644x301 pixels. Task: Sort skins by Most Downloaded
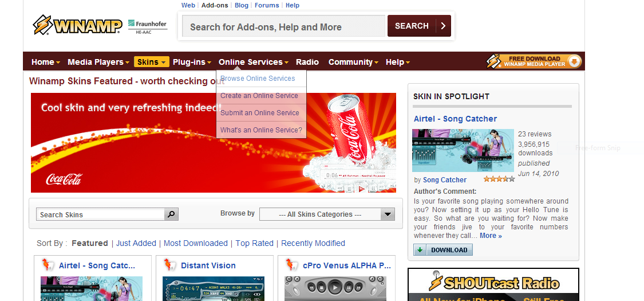coord(196,243)
